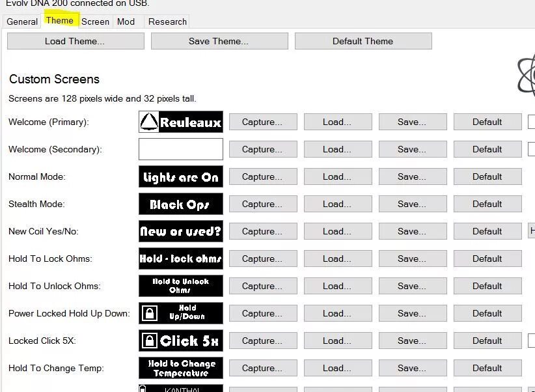Select the Lights are On preview
Screen dimensions: 535x392
(181, 176)
